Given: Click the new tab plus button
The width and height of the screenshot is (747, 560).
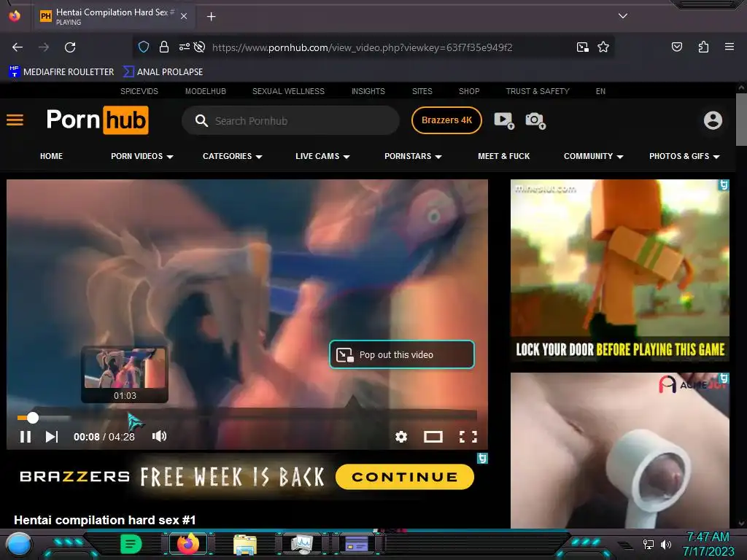Looking at the screenshot, I should [x=211, y=17].
